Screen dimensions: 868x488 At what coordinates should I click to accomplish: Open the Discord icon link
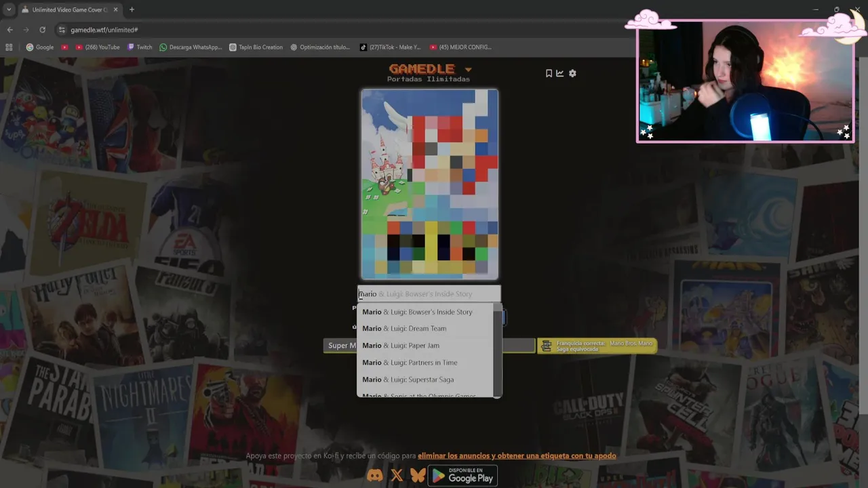pos(375,476)
